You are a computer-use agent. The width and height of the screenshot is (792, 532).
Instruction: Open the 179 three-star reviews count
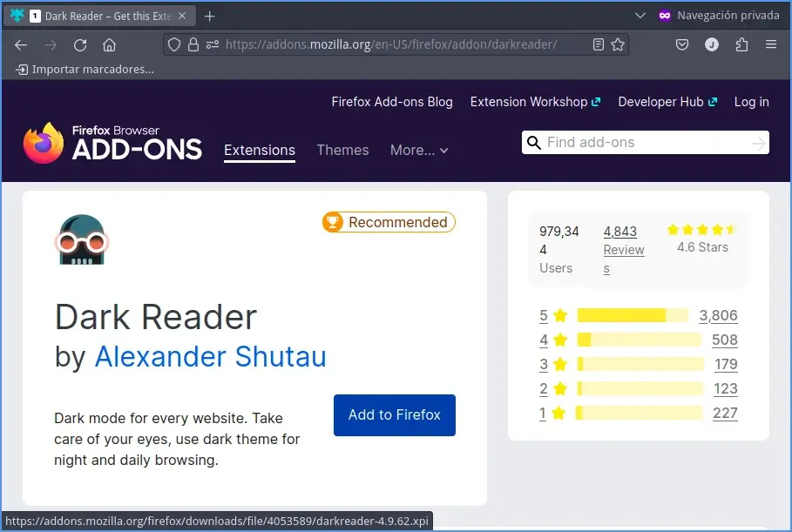coord(726,364)
